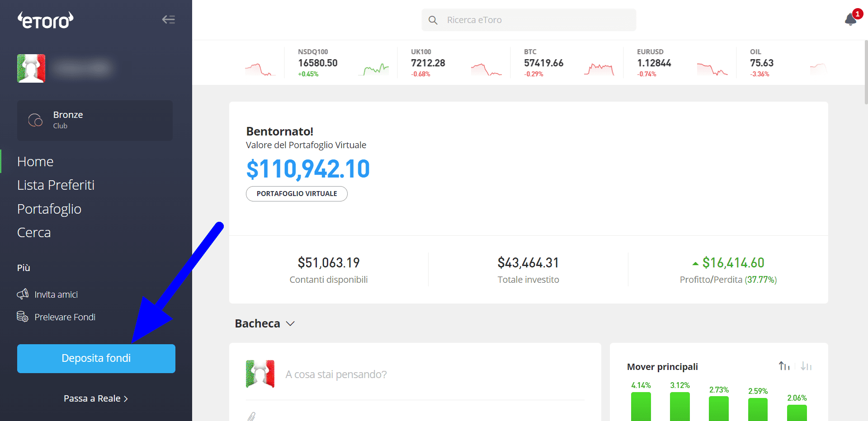Focus the Ricerca eToro search field
This screenshot has width=868, height=421.
(529, 20)
